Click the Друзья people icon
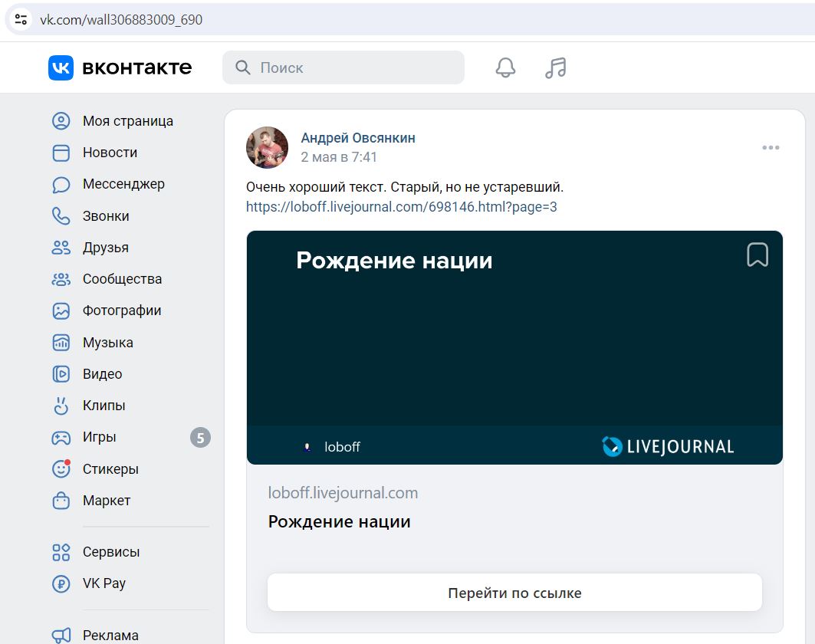The image size is (815, 644). (61, 248)
